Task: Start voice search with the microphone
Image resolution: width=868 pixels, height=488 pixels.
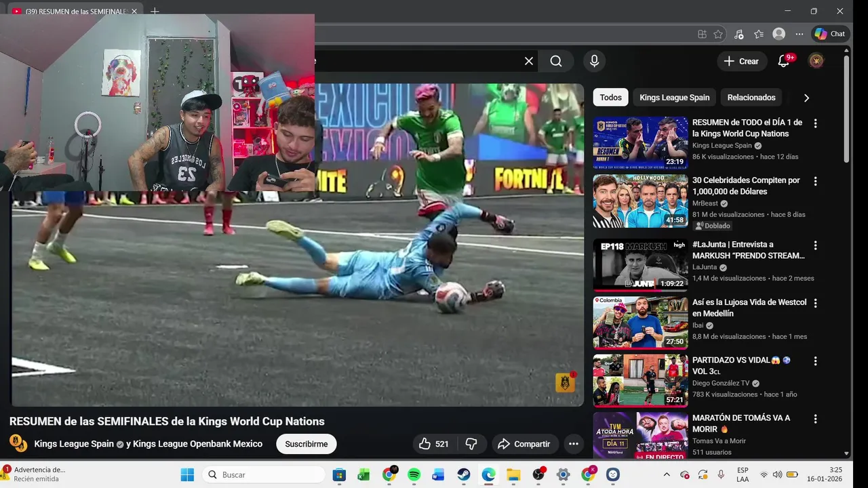Action: (595, 61)
